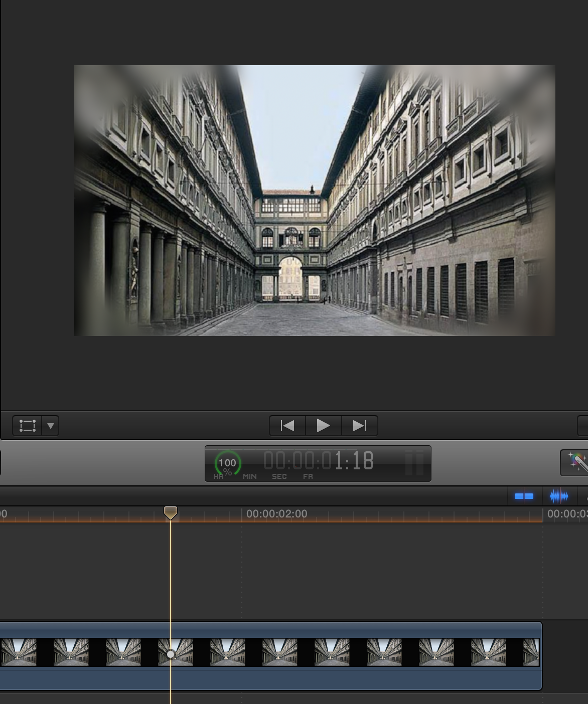Click the playhead handle on timeline ruler
Image resolution: width=588 pixels, height=704 pixels.
(171, 512)
